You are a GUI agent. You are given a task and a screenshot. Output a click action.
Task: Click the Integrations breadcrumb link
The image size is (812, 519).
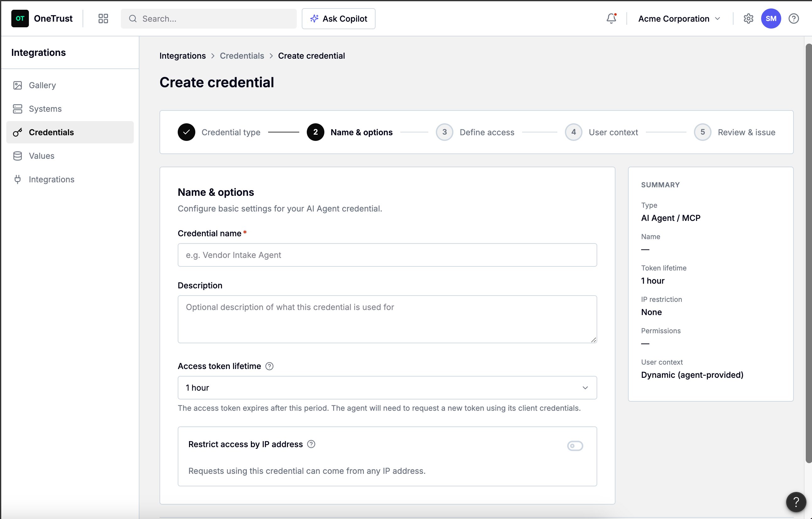182,56
